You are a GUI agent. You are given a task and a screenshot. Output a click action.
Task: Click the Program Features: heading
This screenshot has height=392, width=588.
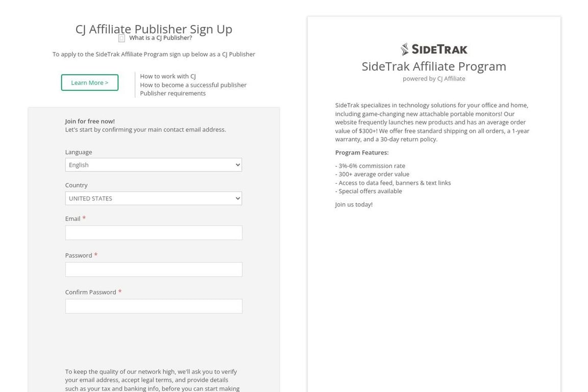pyautogui.click(x=362, y=153)
